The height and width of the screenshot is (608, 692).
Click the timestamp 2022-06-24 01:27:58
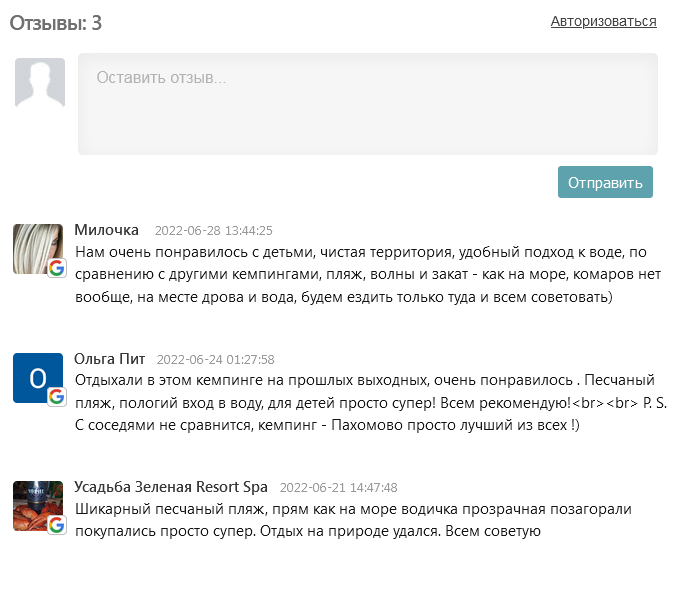(x=215, y=360)
